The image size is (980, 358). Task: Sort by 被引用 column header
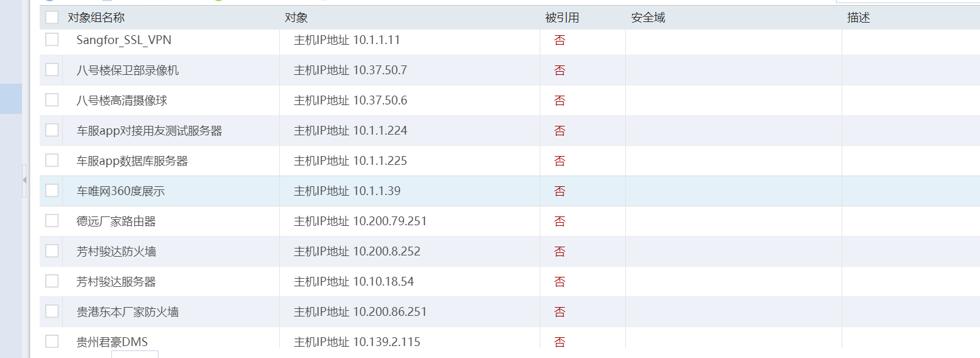[562, 18]
